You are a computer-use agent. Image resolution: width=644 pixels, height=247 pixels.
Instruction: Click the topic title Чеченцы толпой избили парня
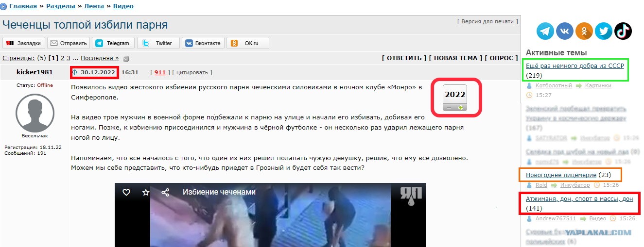click(x=86, y=25)
